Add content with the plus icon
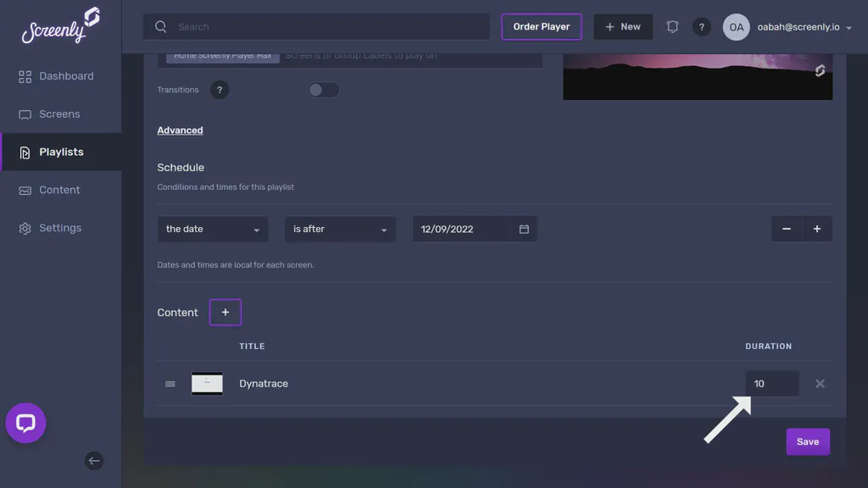The image size is (868, 488). 225,312
